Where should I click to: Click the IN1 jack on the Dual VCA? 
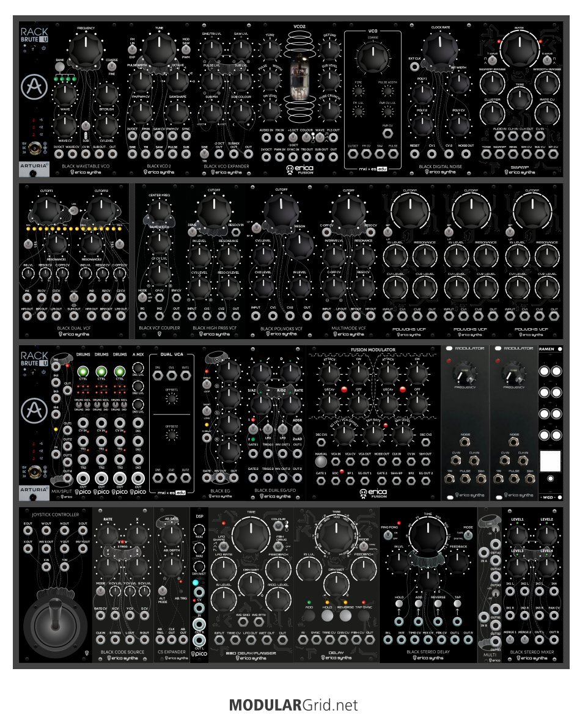(158, 375)
